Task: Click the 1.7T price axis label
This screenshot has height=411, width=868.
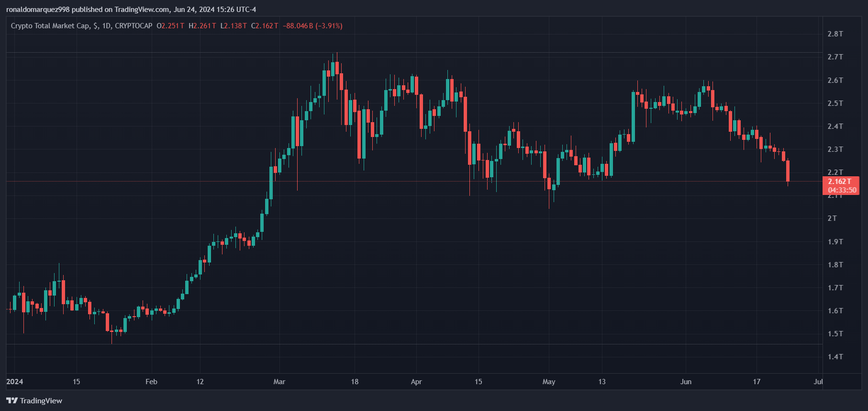Action: (835, 288)
